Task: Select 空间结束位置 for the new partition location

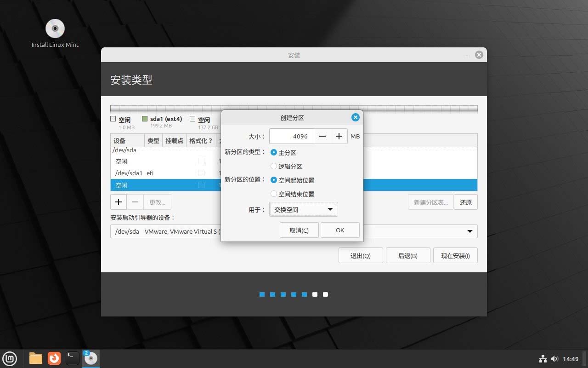Action: coord(274,194)
